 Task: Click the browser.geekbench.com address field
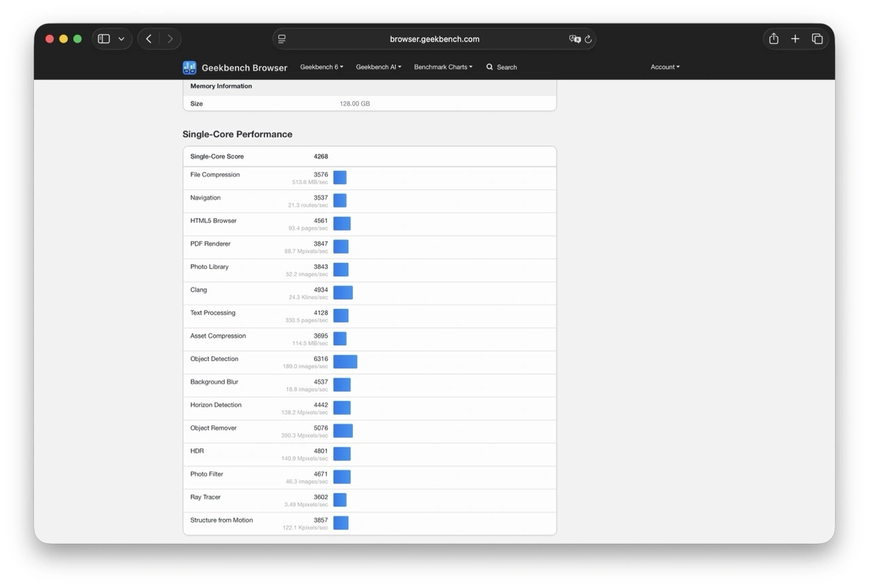[x=434, y=39]
